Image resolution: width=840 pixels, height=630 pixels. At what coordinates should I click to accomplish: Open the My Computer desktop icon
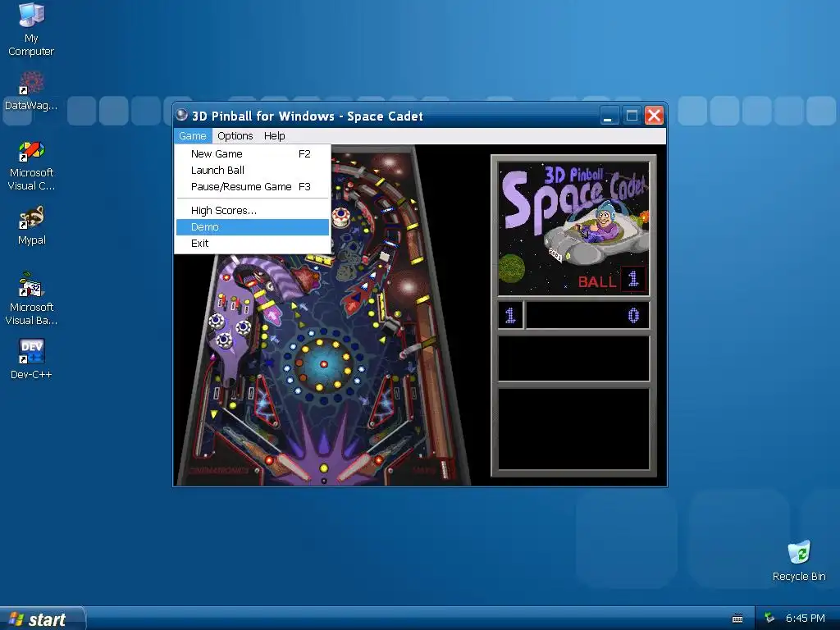tap(31, 29)
